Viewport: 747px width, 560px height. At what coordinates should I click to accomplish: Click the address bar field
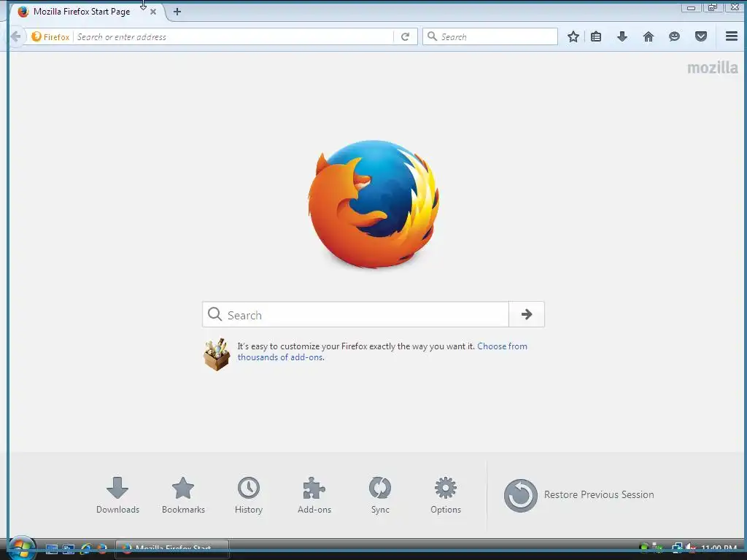(x=233, y=36)
